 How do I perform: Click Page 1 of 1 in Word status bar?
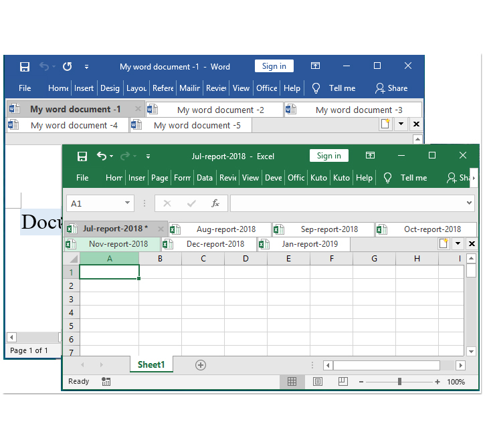click(29, 350)
